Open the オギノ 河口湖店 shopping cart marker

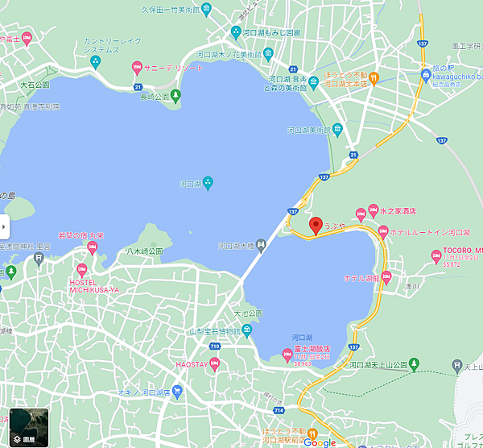pos(177,392)
